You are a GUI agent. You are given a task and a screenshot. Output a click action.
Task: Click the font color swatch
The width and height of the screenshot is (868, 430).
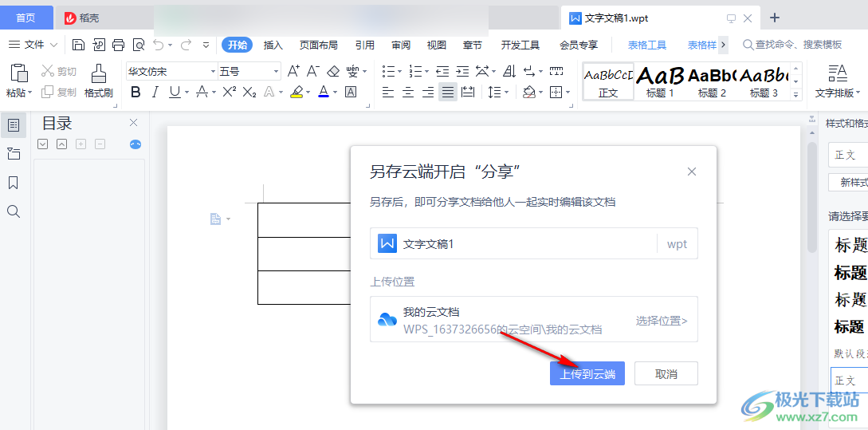coord(324,92)
